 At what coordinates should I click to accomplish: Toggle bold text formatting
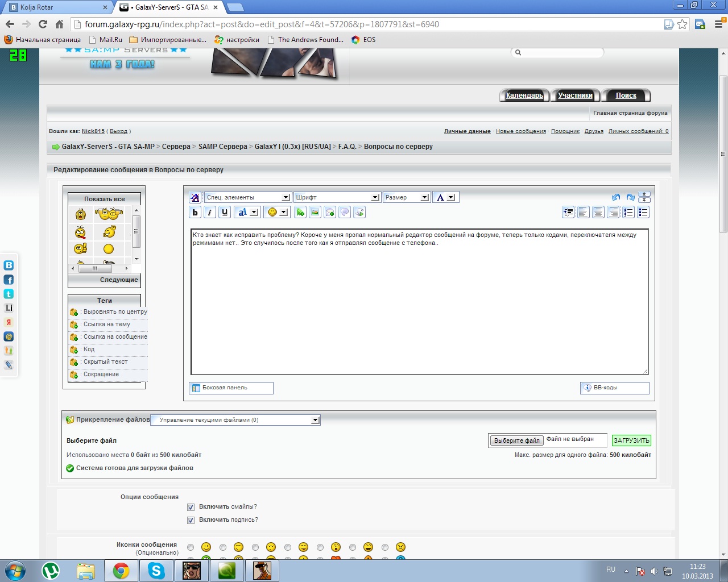click(x=195, y=213)
